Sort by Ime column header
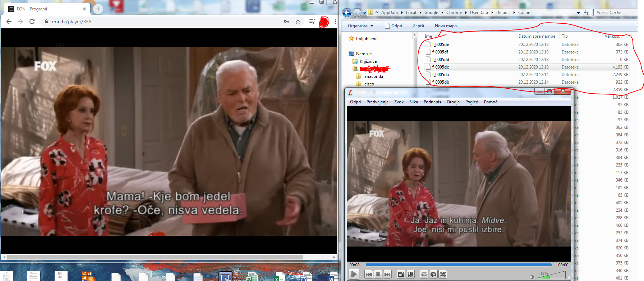Screen dimensions: 644x281 click(x=428, y=36)
